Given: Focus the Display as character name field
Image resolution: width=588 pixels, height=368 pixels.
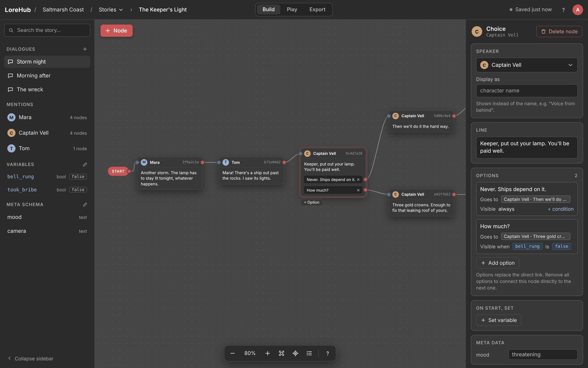Looking at the screenshot, I should pos(527,91).
